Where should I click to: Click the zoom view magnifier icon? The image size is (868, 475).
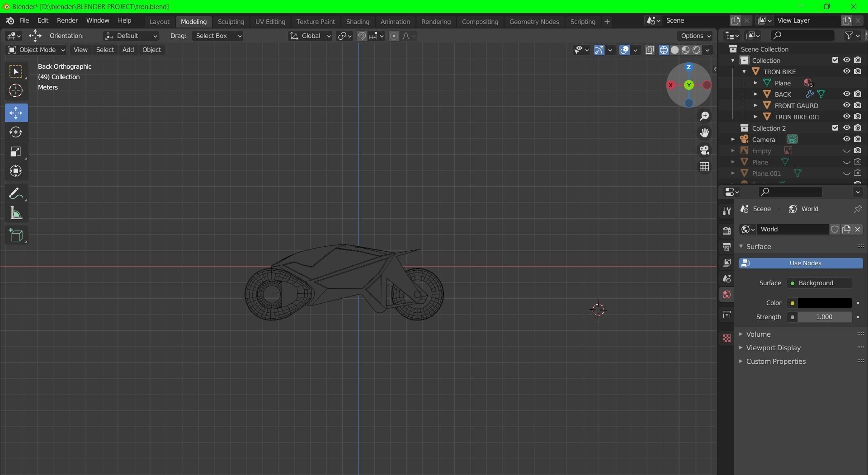pyautogui.click(x=704, y=116)
